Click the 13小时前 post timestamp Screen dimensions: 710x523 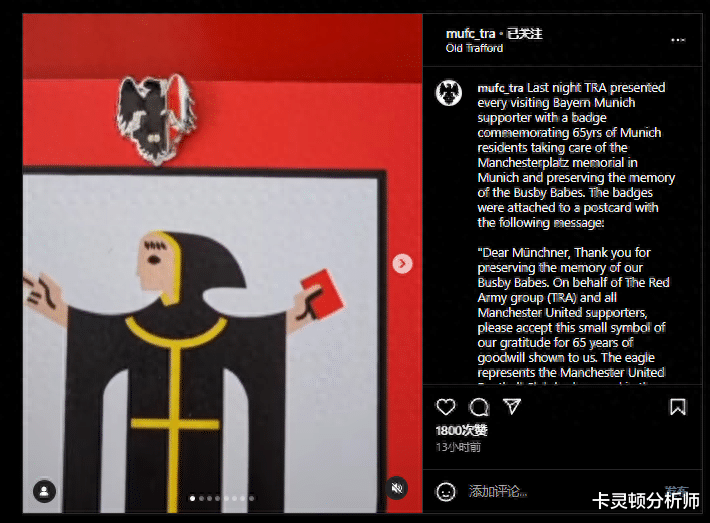[x=458, y=447]
